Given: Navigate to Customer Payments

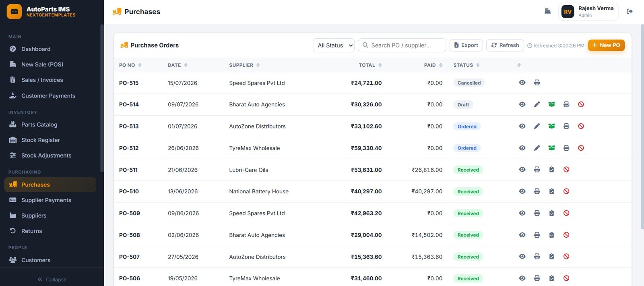Looking at the screenshot, I should [x=50, y=95].
